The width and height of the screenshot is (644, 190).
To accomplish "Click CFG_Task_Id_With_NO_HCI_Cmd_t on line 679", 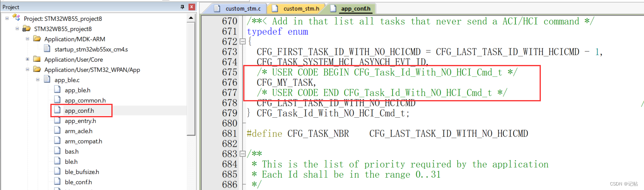I will tap(331, 113).
